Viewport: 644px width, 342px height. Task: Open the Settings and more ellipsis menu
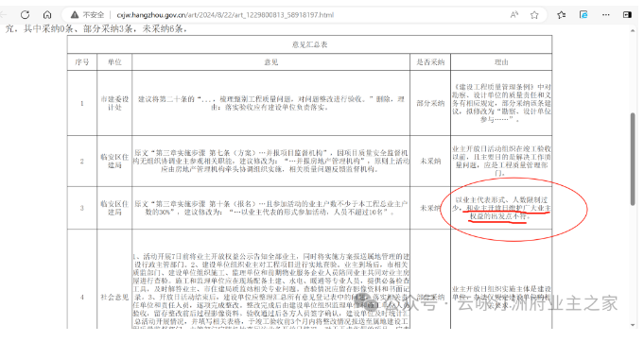pyautogui.click(x=605, y=15)
